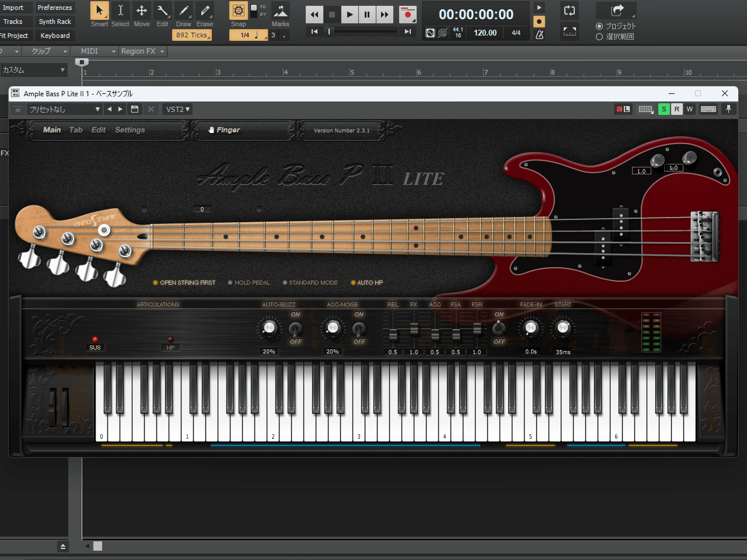The image size is (747, 560).
Task: Save preset with floppy disk icon
Action: pos(135,109)
